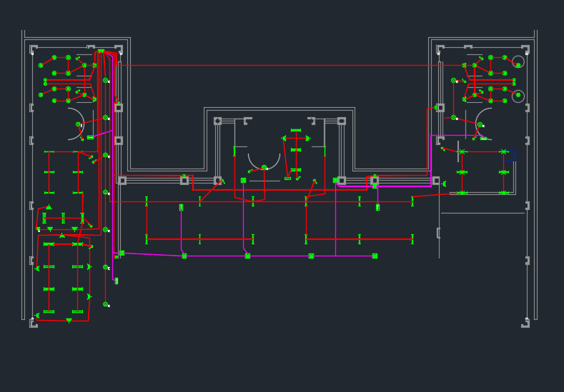Select the lower white circle in the top-right room
Viewport: 564px width, 392px height.
(x=518, y=96)
